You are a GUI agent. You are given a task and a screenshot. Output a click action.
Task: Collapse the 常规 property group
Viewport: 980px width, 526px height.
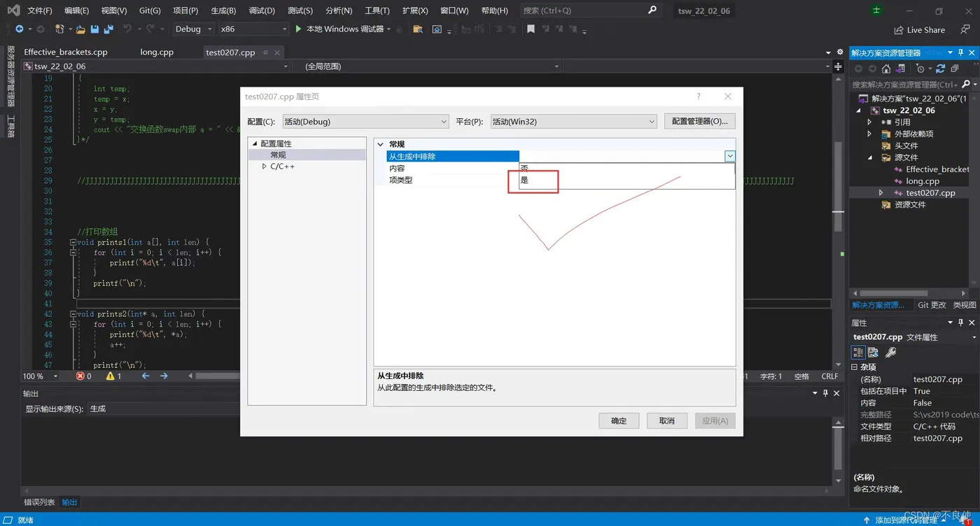pos(381,144)
